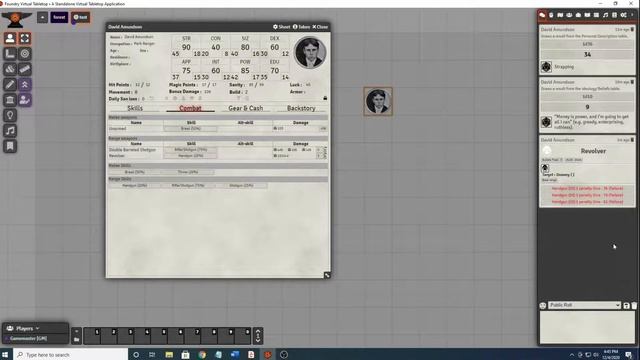
Task: Open Journal Notes bookmark icon
Action: tap(10, 146)
